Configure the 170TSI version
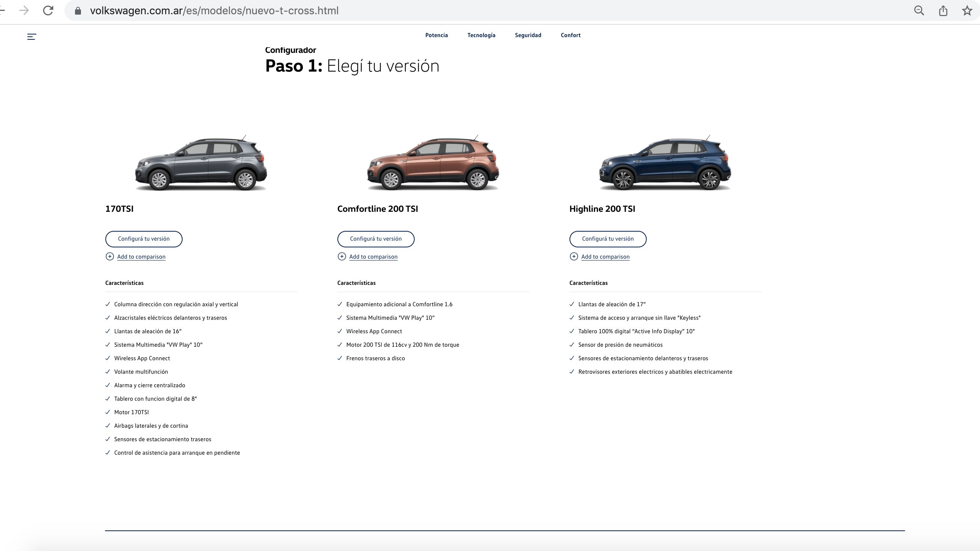The height and width of the screenshot is (551, 980). 144,239
